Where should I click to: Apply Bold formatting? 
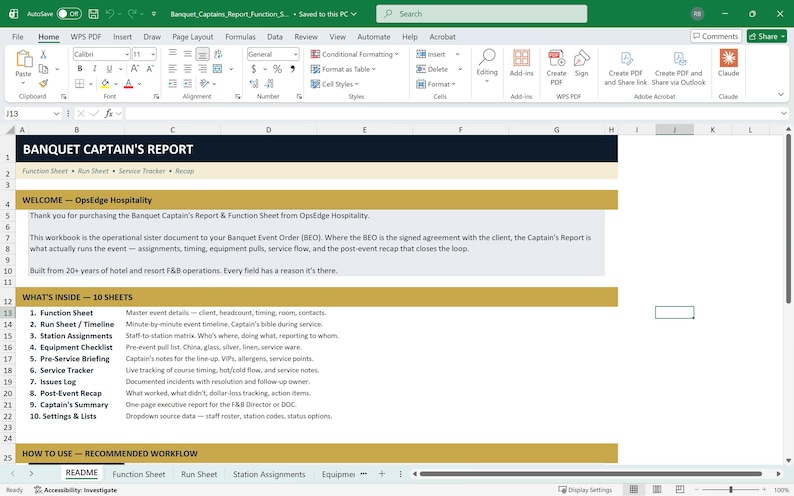click(x=80, y=69)
